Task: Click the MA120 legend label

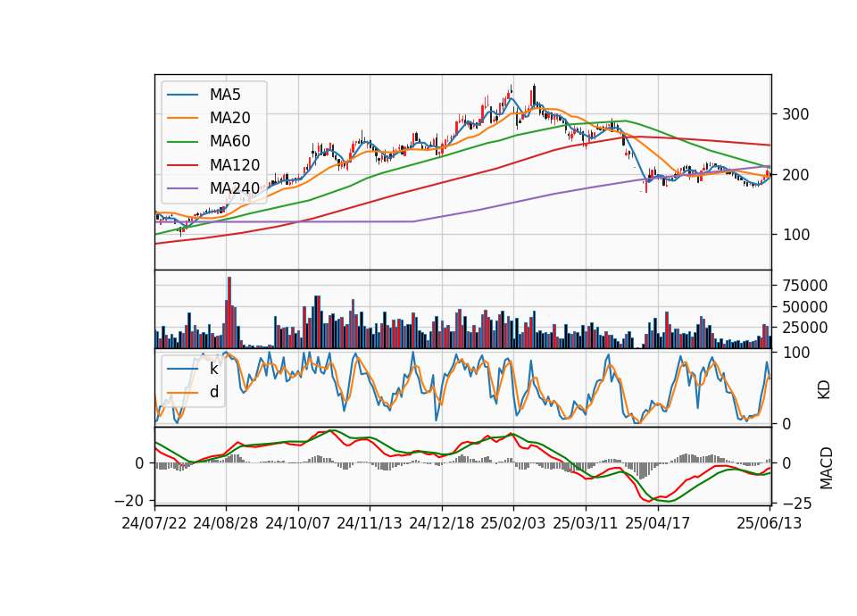Action: point(235,165)
